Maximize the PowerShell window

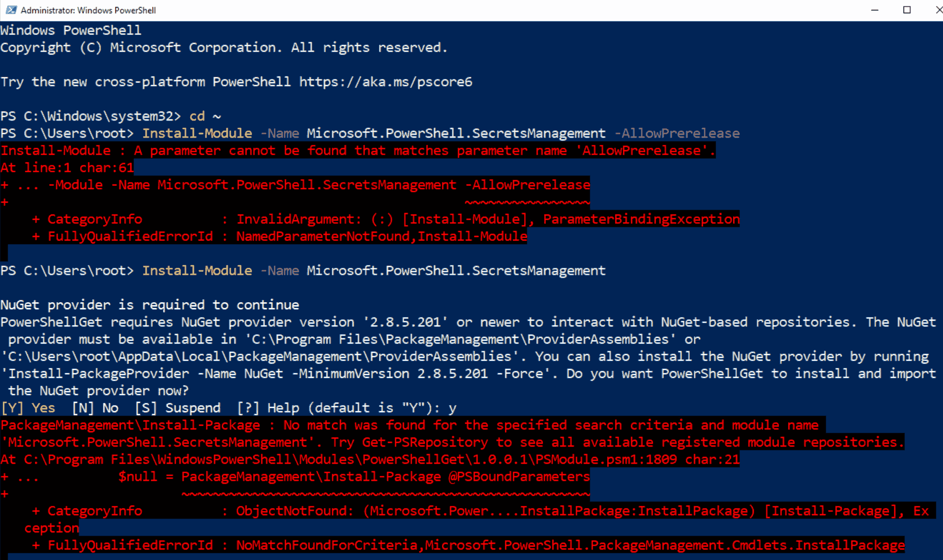pyautogui.click(x=907, y=10)
